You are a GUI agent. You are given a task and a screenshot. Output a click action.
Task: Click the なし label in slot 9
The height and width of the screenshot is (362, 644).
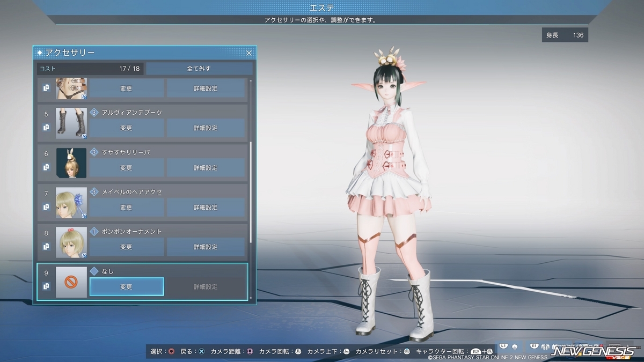(x=107, y=271)
